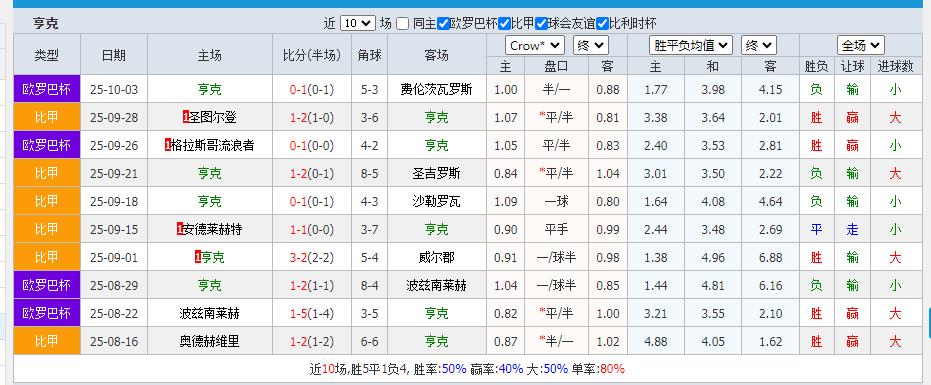Open the recent matches count dropdown

[x=357, y=24]
